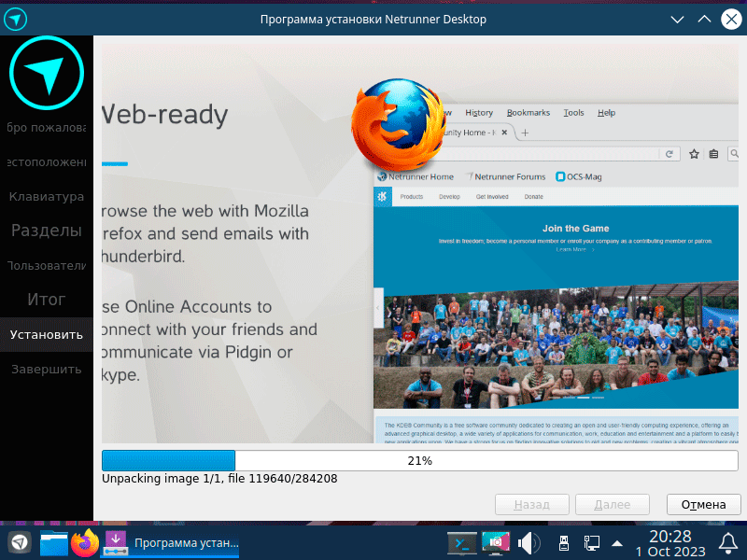The width and height of the screenshot is (747, 560).
Task: Select the welcome step in the sidebar
Action: [x=47, y=128]
